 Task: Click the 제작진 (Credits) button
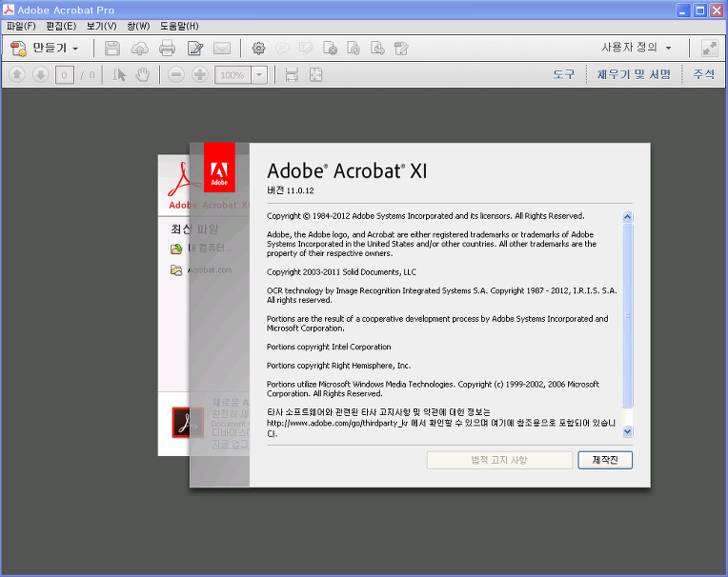pyautogui.click(x=605, y=460)
